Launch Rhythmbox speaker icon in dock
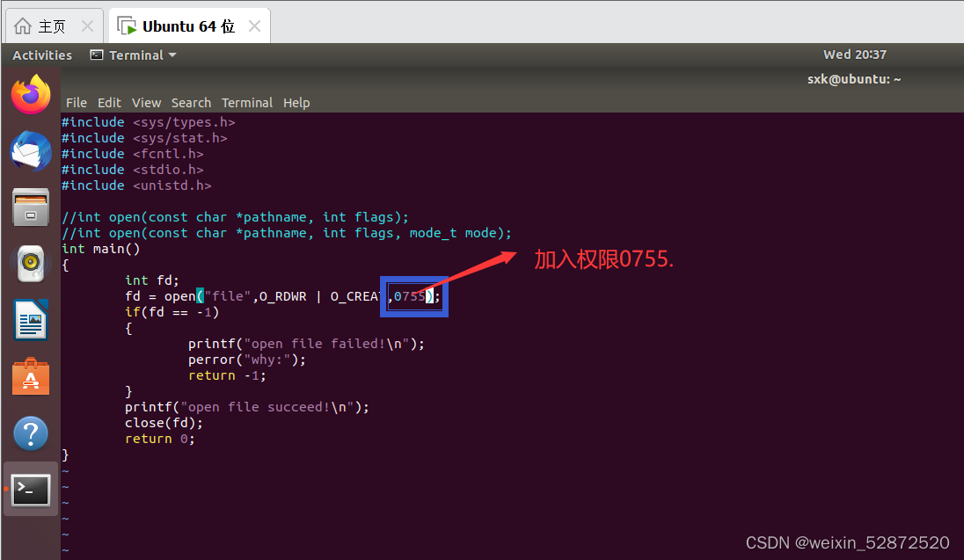Viewport: 964px width, 560px height. coord(31,264)
